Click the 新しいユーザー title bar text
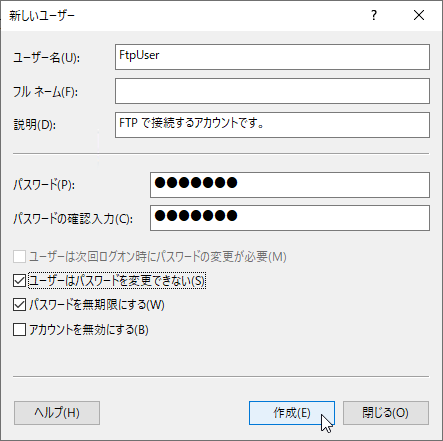 42,16
